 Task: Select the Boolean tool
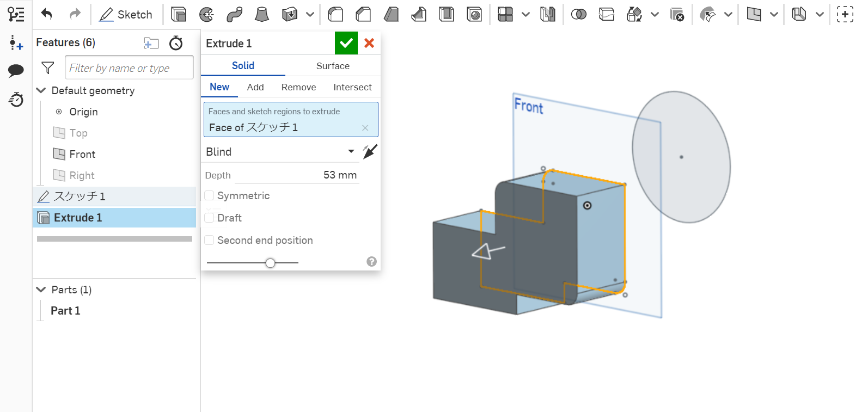(x=578, y=14)
